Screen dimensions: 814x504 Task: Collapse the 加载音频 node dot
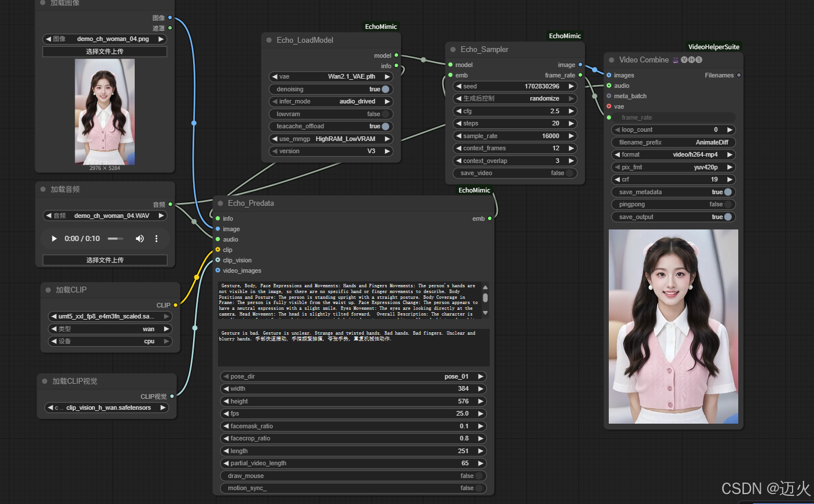click(43, 190)
